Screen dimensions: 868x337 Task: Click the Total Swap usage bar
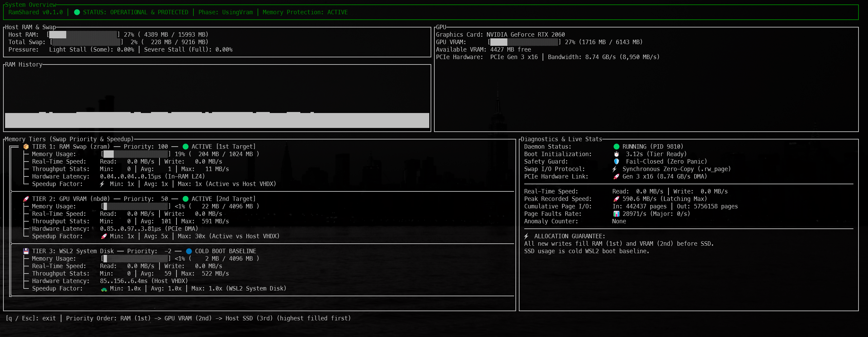(87, 42)
